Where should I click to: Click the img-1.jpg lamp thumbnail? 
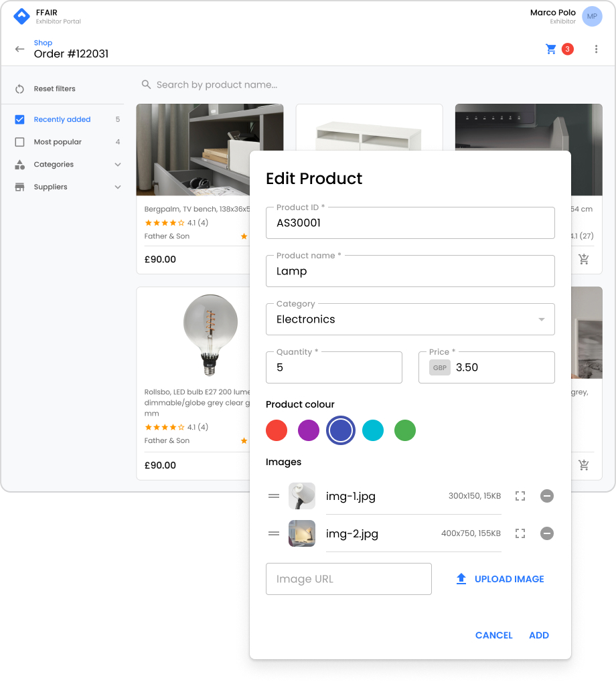tap(302, 496)
